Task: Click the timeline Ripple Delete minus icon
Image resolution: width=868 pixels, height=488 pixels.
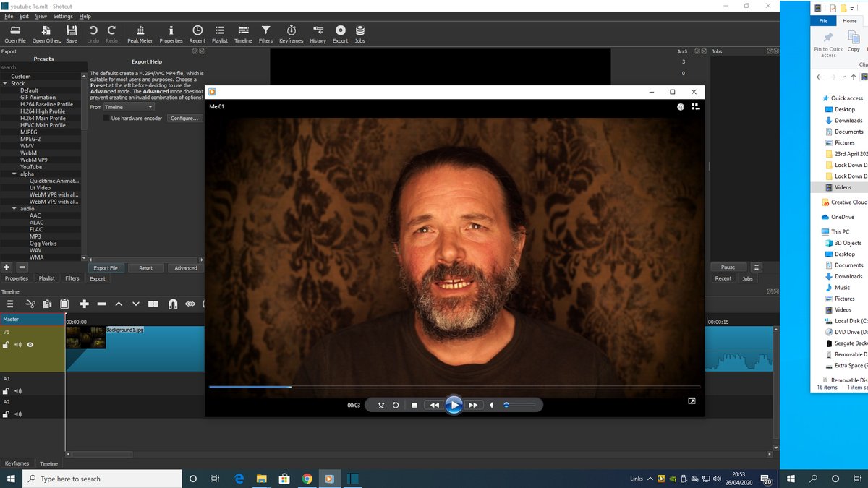Action: (101, 304)
